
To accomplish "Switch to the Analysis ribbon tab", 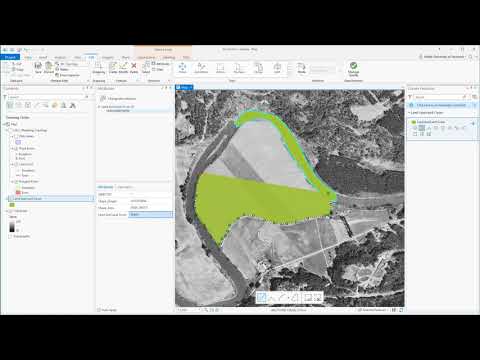I will [x=60, y=57].
